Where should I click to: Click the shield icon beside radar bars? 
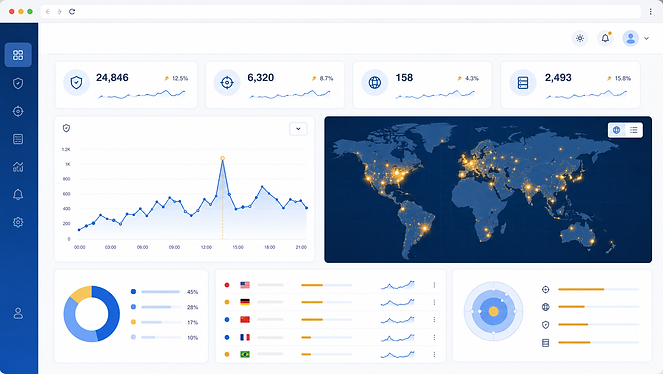tap(545, 325)
